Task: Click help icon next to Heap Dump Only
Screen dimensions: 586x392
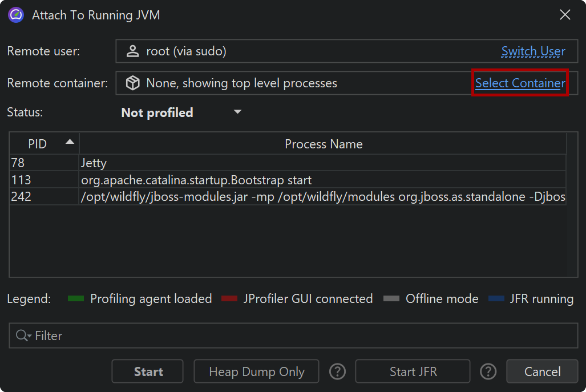Action: (x=338, y=372)
